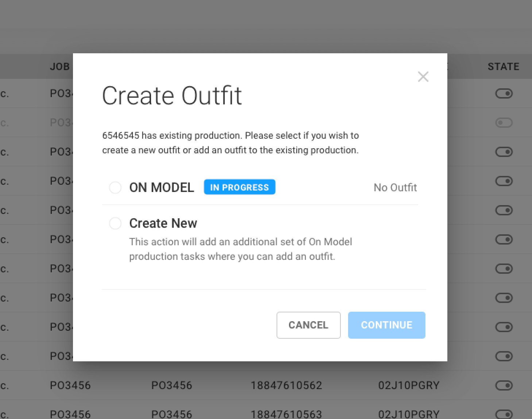Click the STATE column header

503,67
